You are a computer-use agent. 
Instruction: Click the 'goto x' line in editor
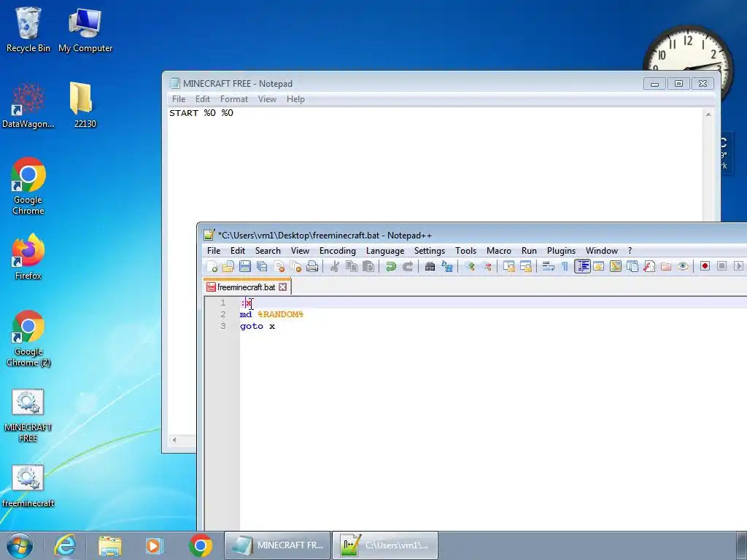pos(258,326)
